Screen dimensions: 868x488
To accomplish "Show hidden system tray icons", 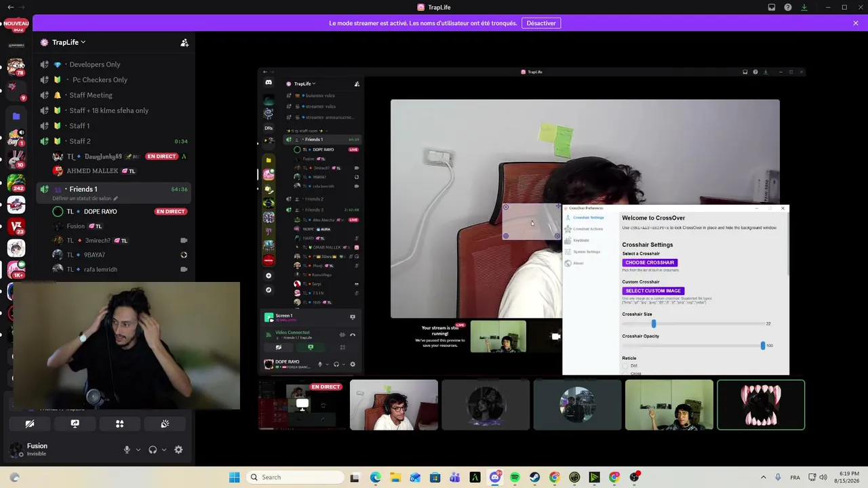I will [x=764, y=477].
